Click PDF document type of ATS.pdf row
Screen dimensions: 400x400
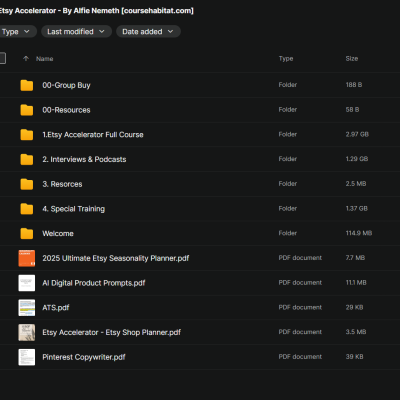coord(300,307)
